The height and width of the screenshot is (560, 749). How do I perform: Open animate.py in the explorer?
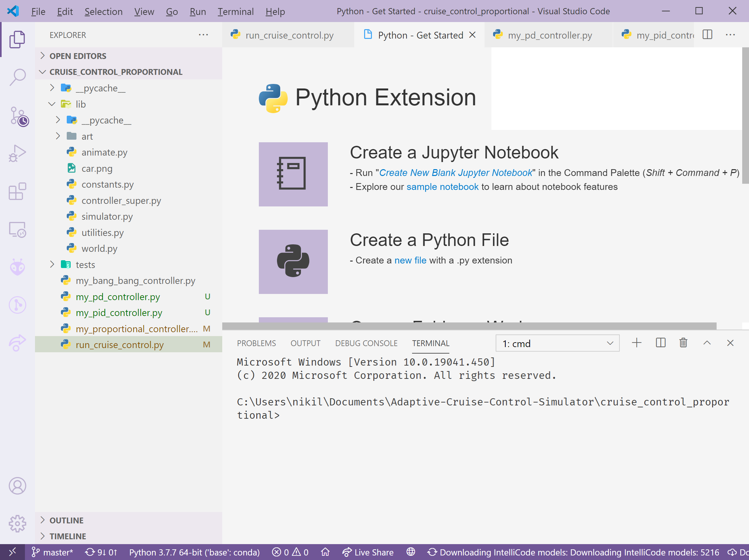tap(129, 152)
